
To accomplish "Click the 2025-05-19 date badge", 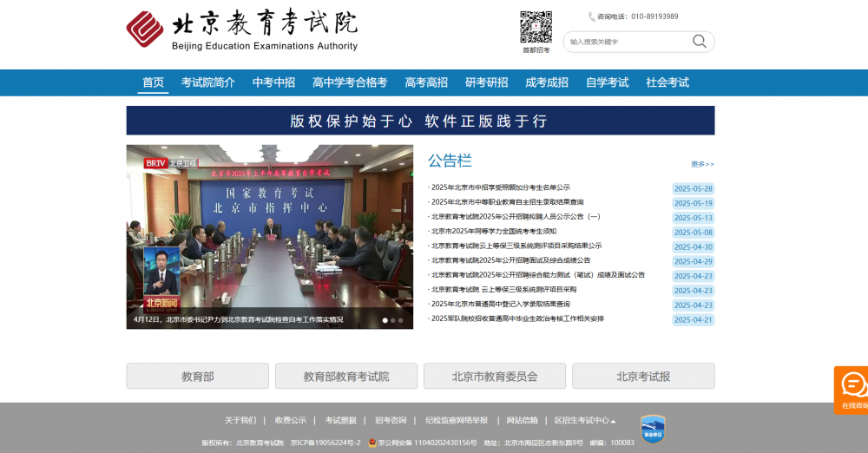I will pyautogui.click(x=693, y=203).
